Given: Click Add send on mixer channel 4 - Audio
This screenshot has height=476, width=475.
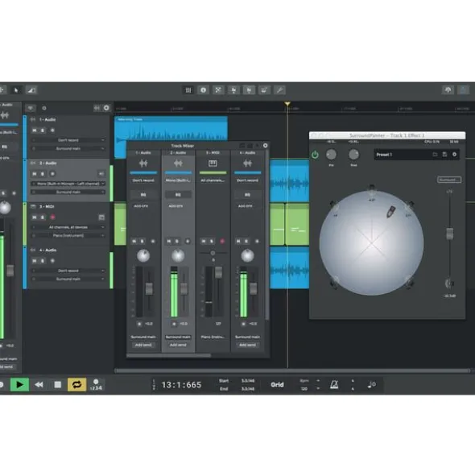Looking at the screenshot, I should tap(247, 346).
